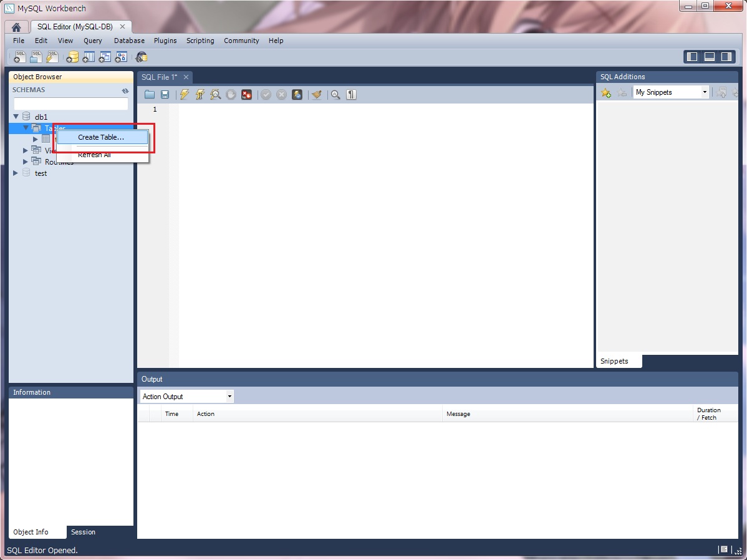Viewport: 747px width, 560px height.
Task: Create a new schema using the database icon
Action: click(72, 57)
